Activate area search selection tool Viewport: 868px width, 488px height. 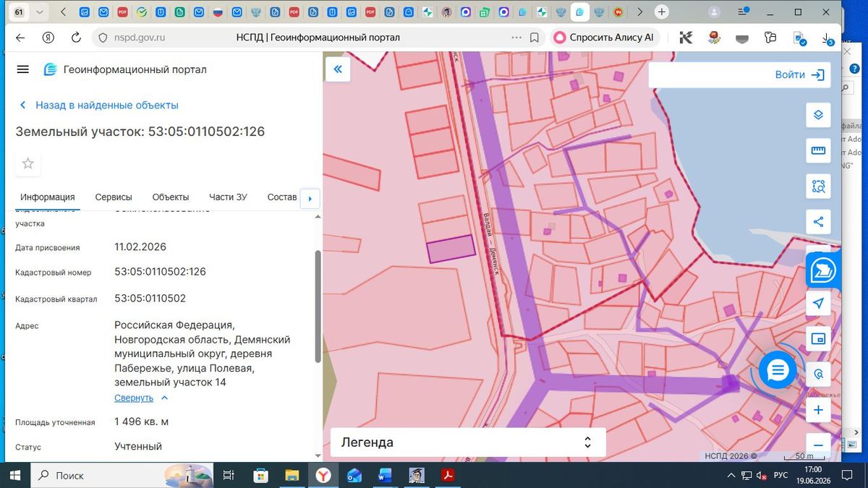pos(818,187)
